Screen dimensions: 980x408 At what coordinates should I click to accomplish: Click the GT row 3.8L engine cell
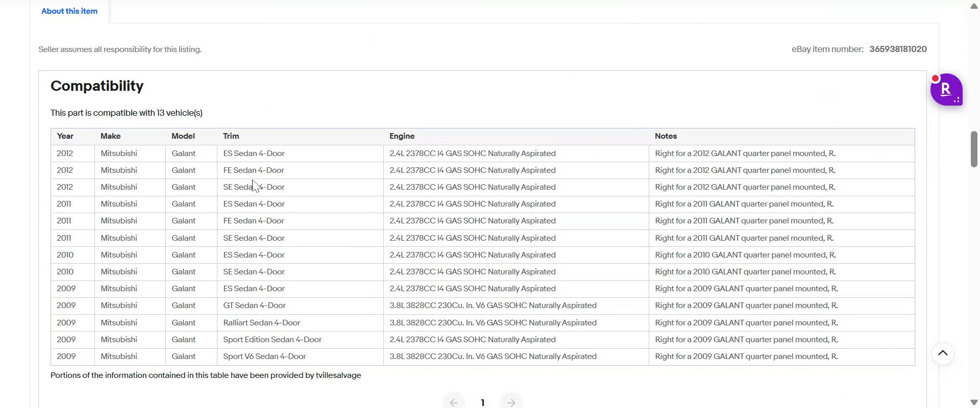516,305
